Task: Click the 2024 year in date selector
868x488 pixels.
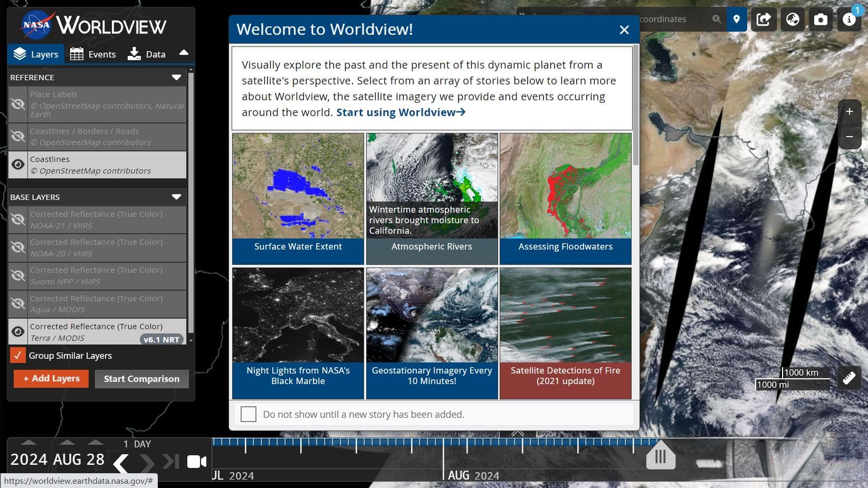Action: tap(29, 460)
